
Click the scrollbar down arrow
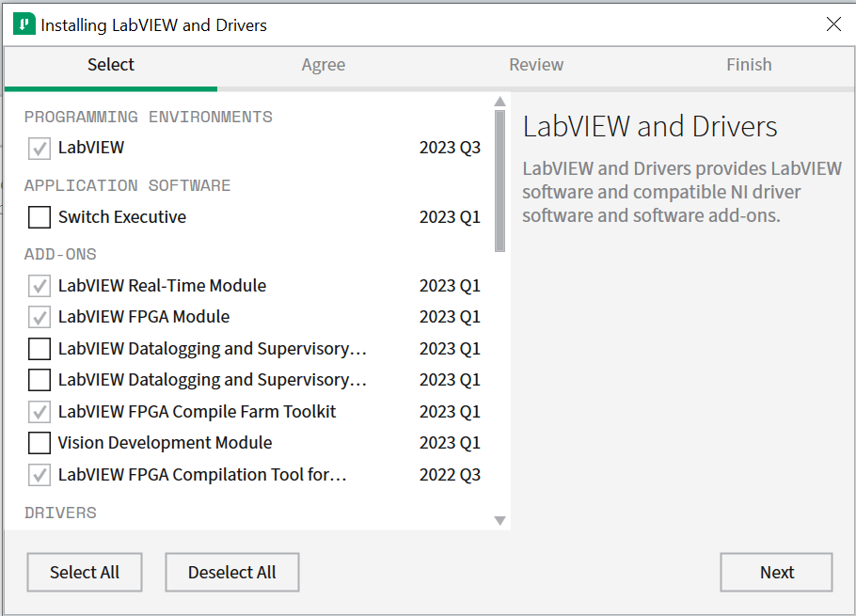499,520
